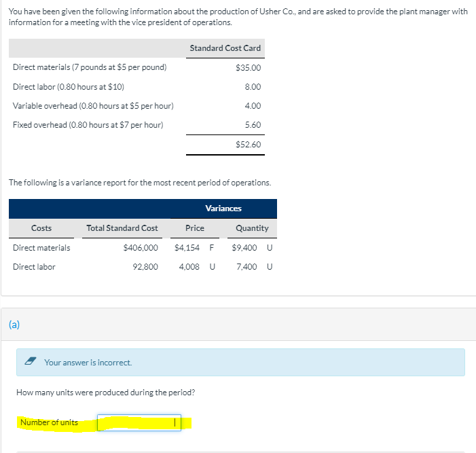The height and width of the screenshot is (453, 476).
Task: Click the $406,000 total standard cost cell
Action: click(x=141, y=248)
